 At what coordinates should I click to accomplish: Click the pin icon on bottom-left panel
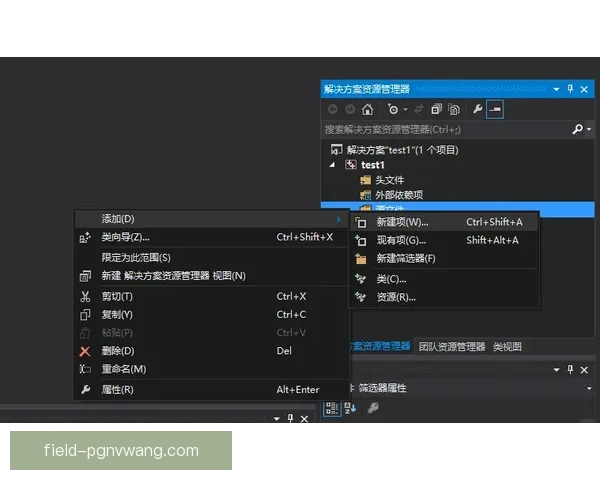pyautogui.click(x=290, y=418)
